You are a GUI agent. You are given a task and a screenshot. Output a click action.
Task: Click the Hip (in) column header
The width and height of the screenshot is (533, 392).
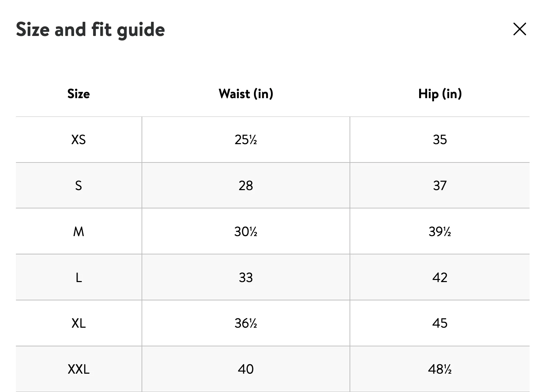pyautogui.click(x=440, y=94)
